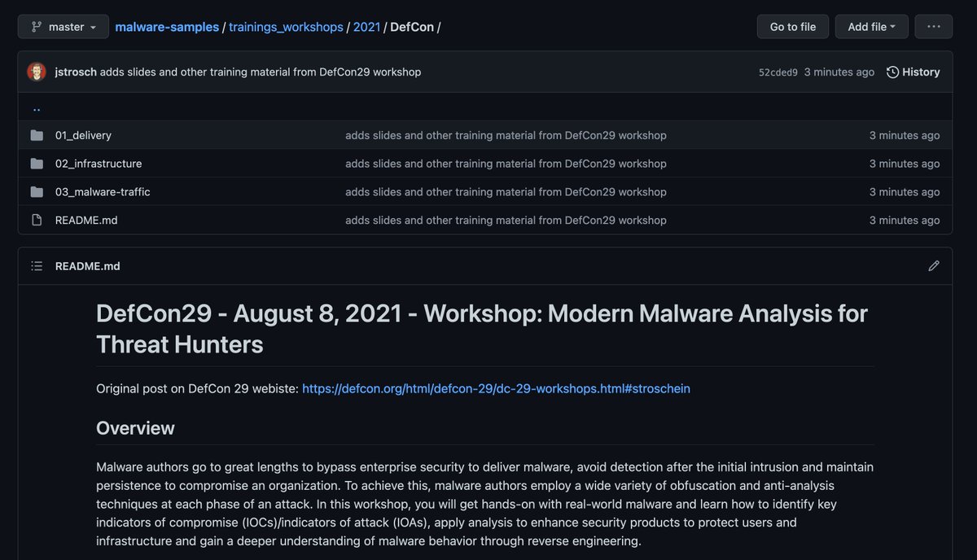This screenshot has height=560, width=977.
Task: Open the 02_infrastructure folder
Action: coord(99,164)
